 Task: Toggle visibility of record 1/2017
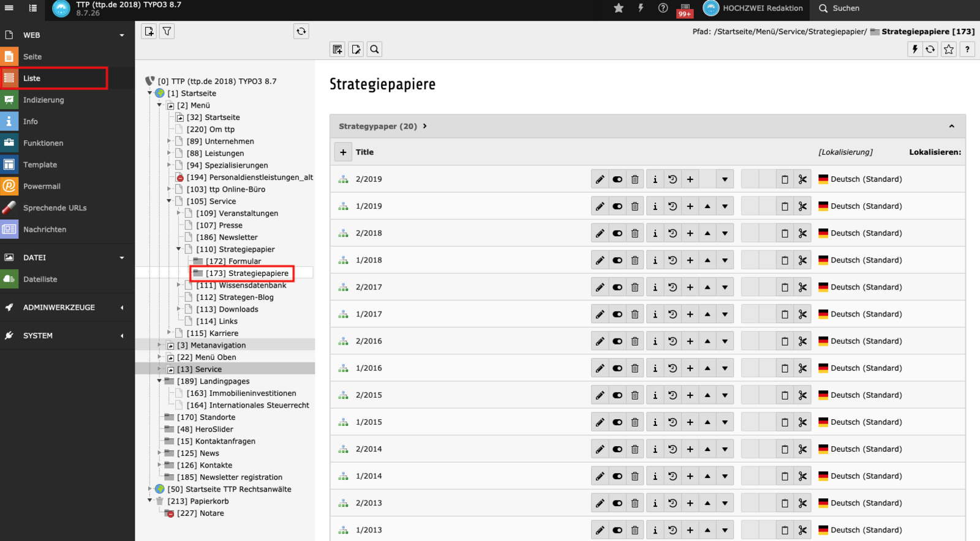(617, 314)
